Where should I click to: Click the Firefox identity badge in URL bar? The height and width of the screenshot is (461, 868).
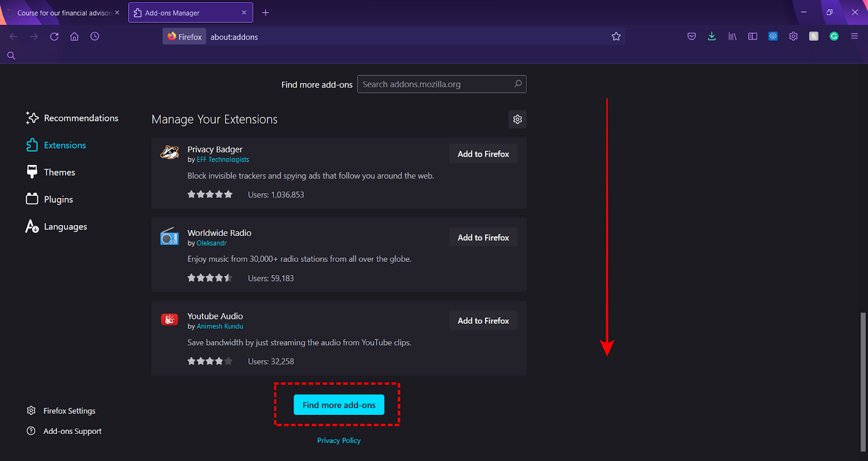184,36
